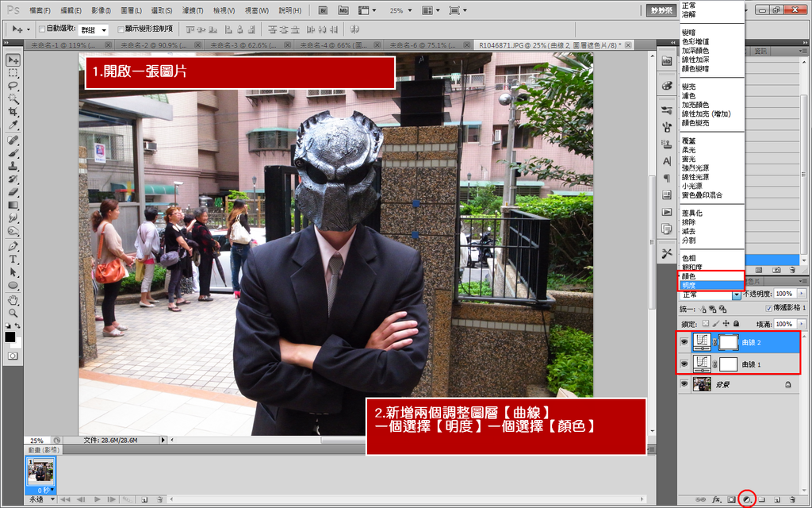812x508 pixels.
Task: Open the 不透明度 opacity slider arrow
Action: (802, 294)
